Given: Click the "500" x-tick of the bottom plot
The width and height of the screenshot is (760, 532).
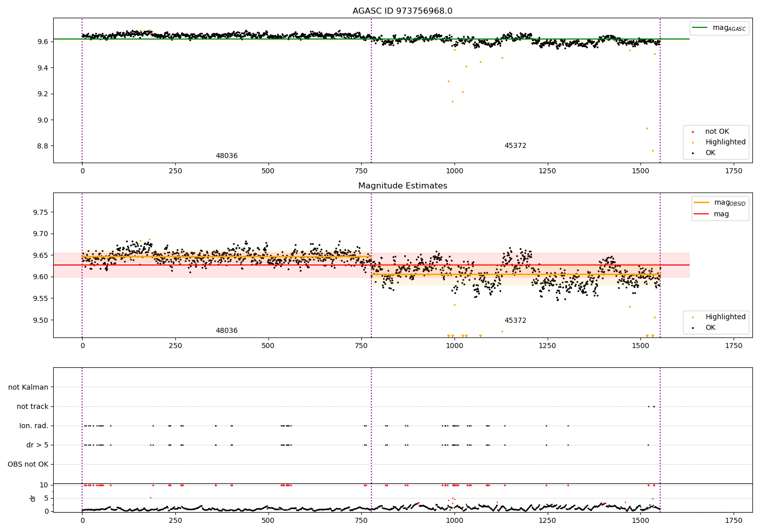Looking at the screenshot, I should [x=268, y=520].
